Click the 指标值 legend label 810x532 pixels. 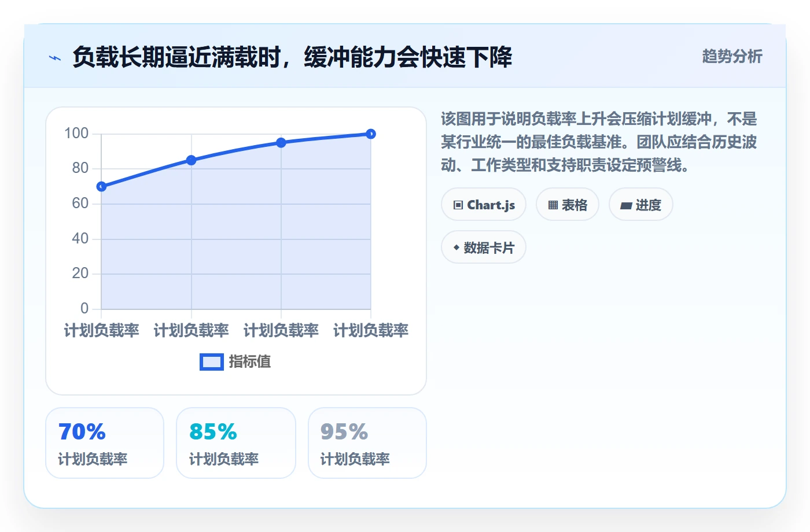click(x=250, y=362)
